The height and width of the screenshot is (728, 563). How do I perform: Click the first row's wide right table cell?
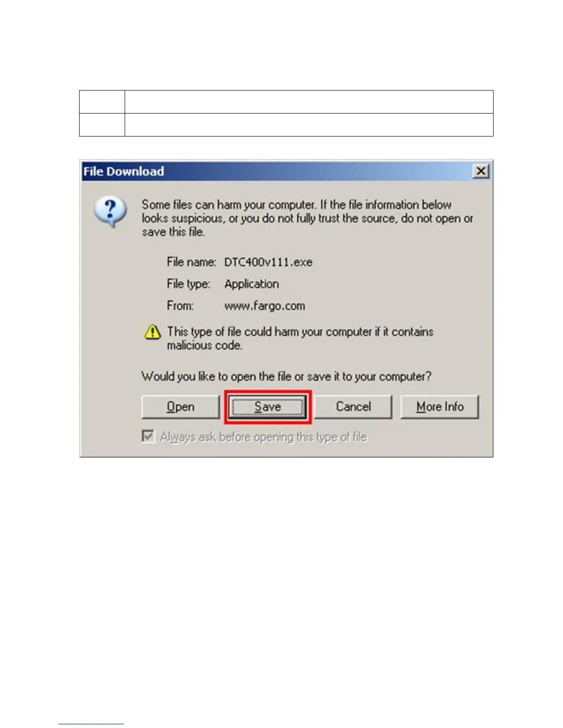coord(309,102)
